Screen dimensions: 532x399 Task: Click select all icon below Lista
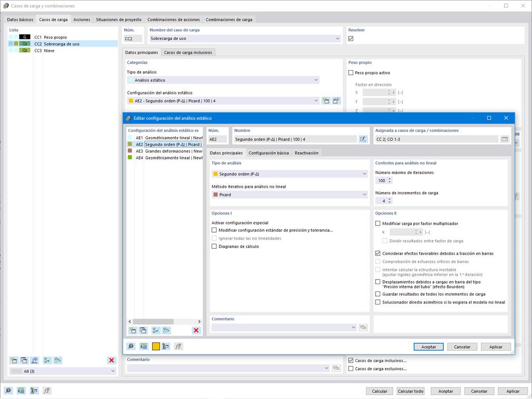(x=47, y=361)
